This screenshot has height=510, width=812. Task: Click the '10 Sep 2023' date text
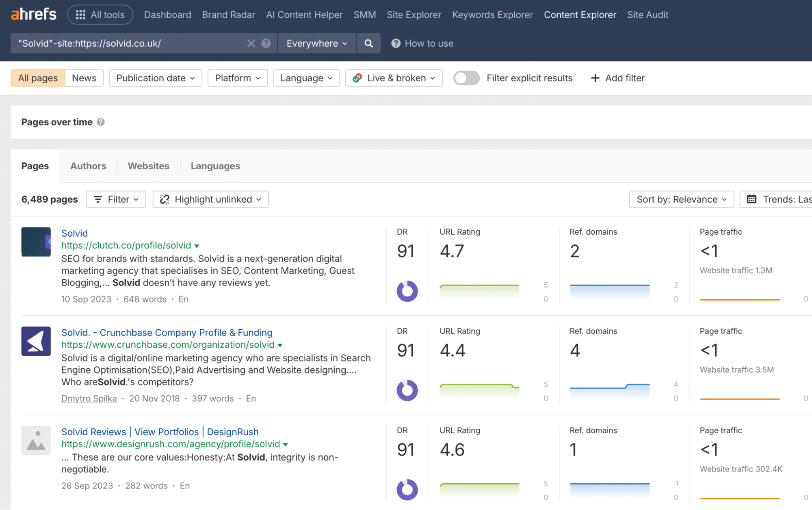[86, 299]
